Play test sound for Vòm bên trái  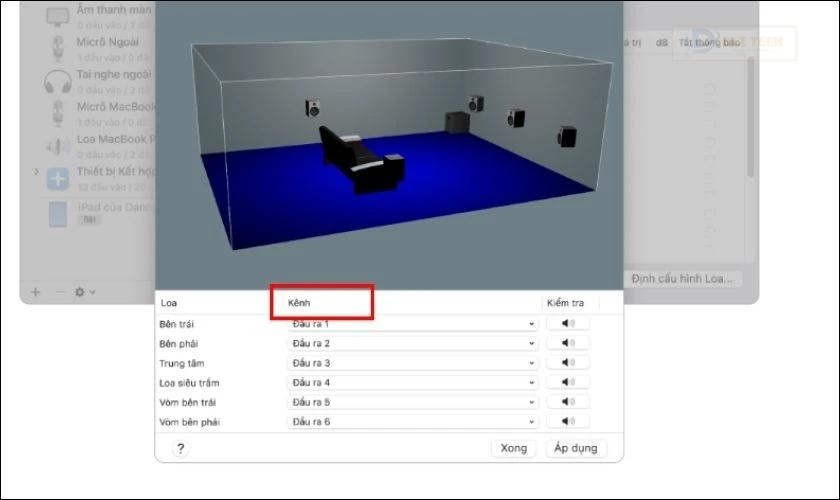pyautogui.click(x=568, y=402)
